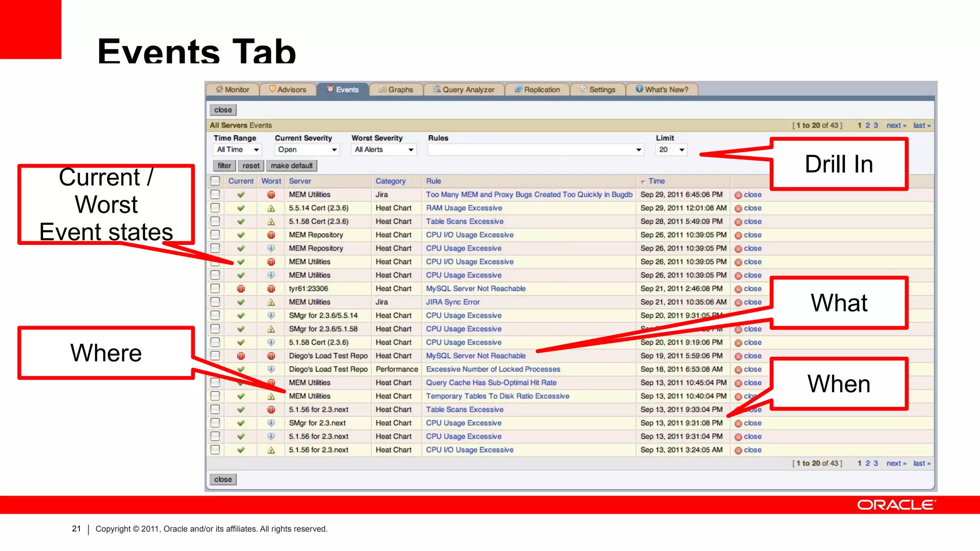The image size is (980, 551).
Task: Click last » in top pagination
Action: [922, 125]
